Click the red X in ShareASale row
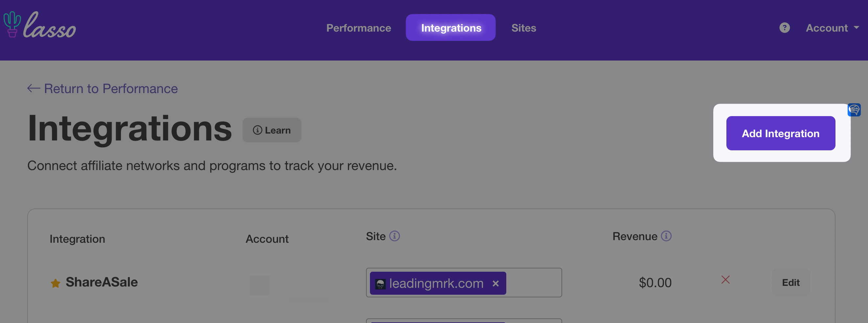868x323 pixels. pos(725,280)
